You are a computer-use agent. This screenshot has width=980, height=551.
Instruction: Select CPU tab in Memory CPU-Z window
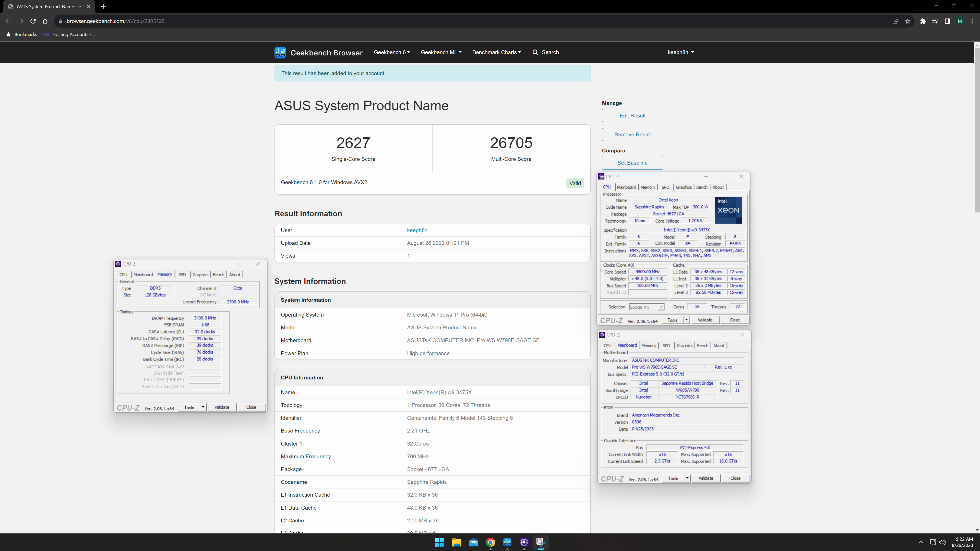123,274
